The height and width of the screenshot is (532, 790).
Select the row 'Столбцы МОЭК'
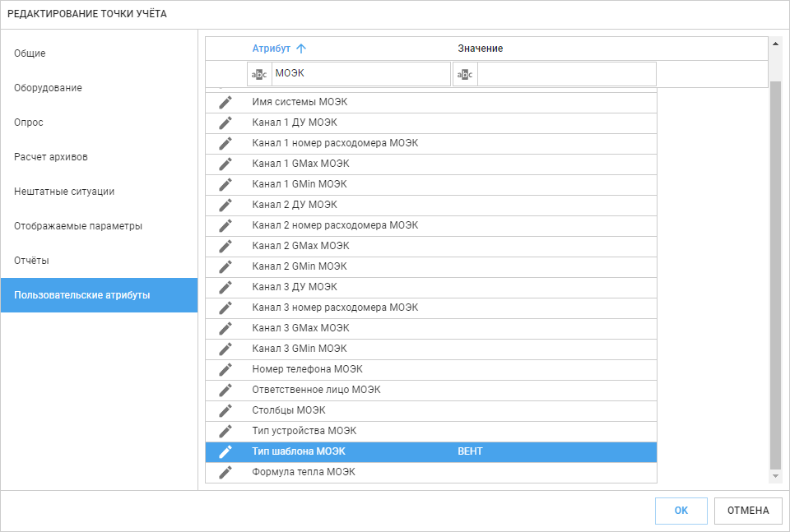point(431,410)
